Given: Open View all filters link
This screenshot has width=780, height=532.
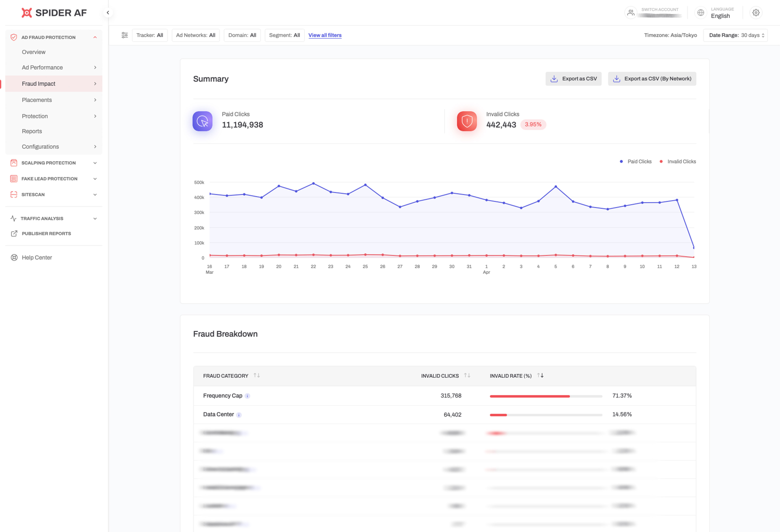Looking at the screenshot, I should [325, 35].
